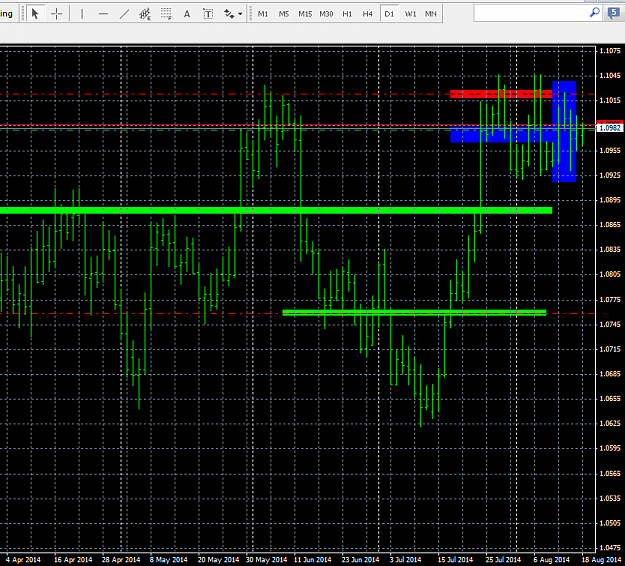The image size is (625, 566).
Task: Click date label 15 Jul 2014
Action: (x=455, y=560)
